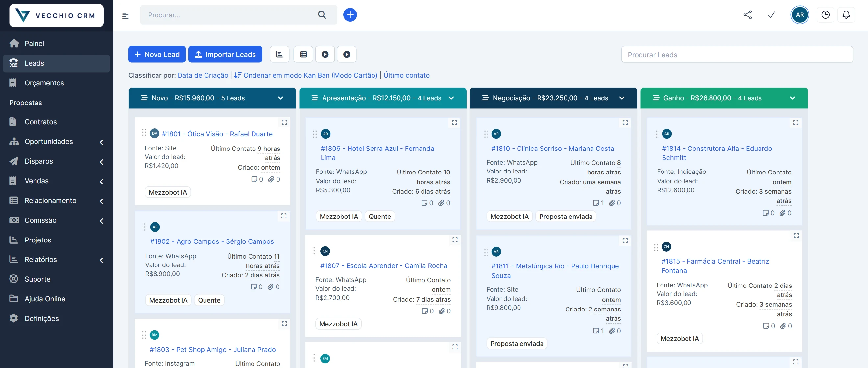868x368 pixels.
Task: Click Proposta enviada tag on Clínica Sorriso card
Action: click(x=566, y=217)
